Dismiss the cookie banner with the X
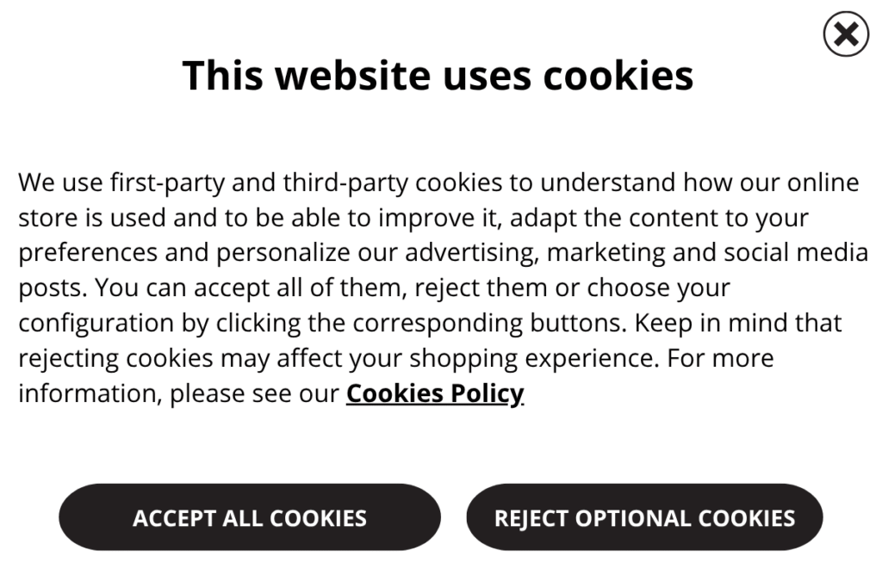Image resolution: width=882 pixels, height=588 pixels. (x=846, y=34)
